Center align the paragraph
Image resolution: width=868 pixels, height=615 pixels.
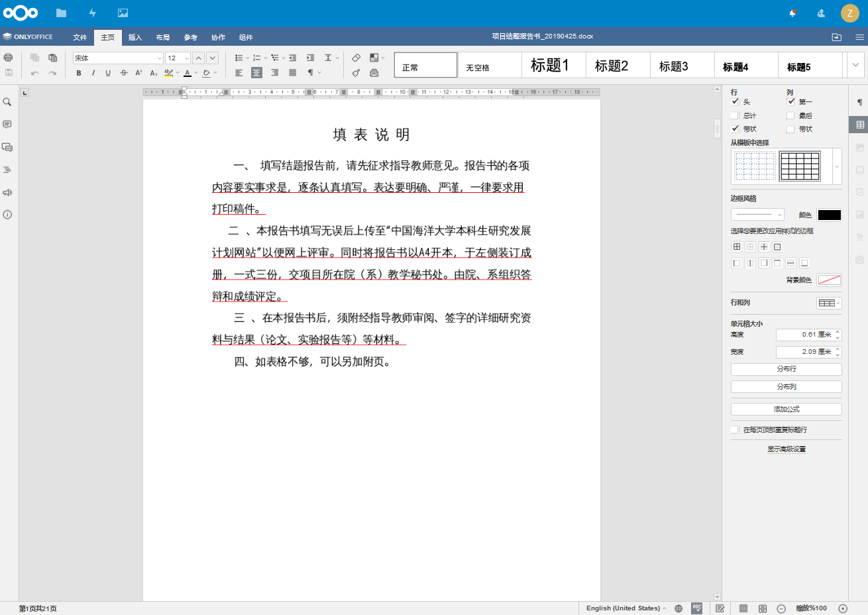coord(256,73)
